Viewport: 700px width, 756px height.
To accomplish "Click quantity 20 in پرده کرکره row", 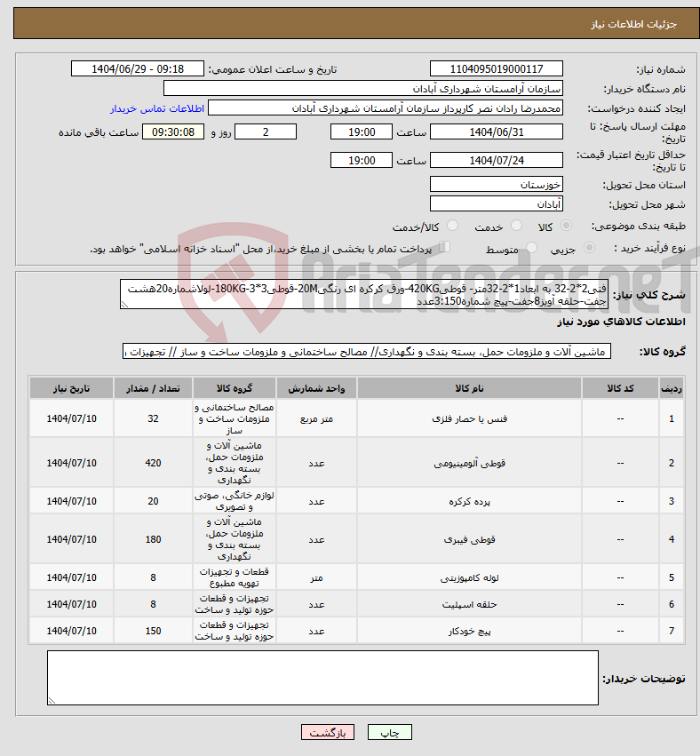I will [x=153, y=501].
